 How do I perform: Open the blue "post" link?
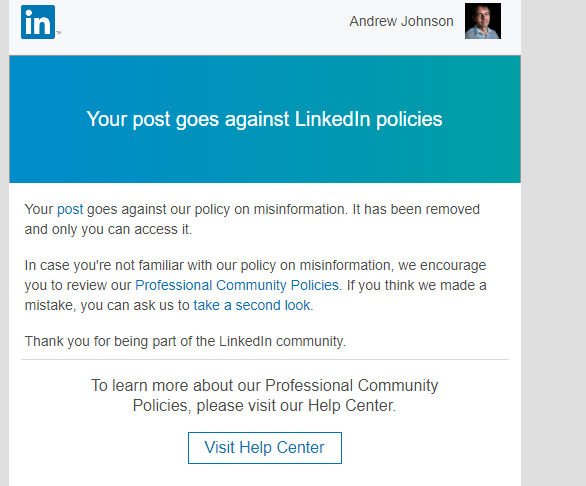tap(70, 209)
